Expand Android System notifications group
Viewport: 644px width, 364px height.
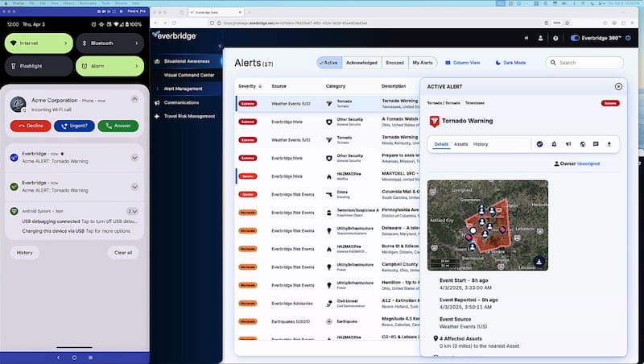132,211
